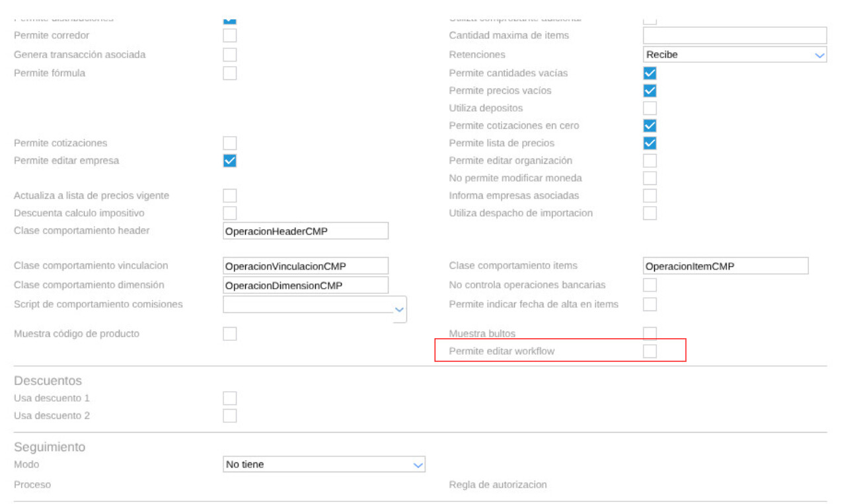Disable Permite cantidades vacías
This screenshot has height=504, width=865.
pos(650,73)
